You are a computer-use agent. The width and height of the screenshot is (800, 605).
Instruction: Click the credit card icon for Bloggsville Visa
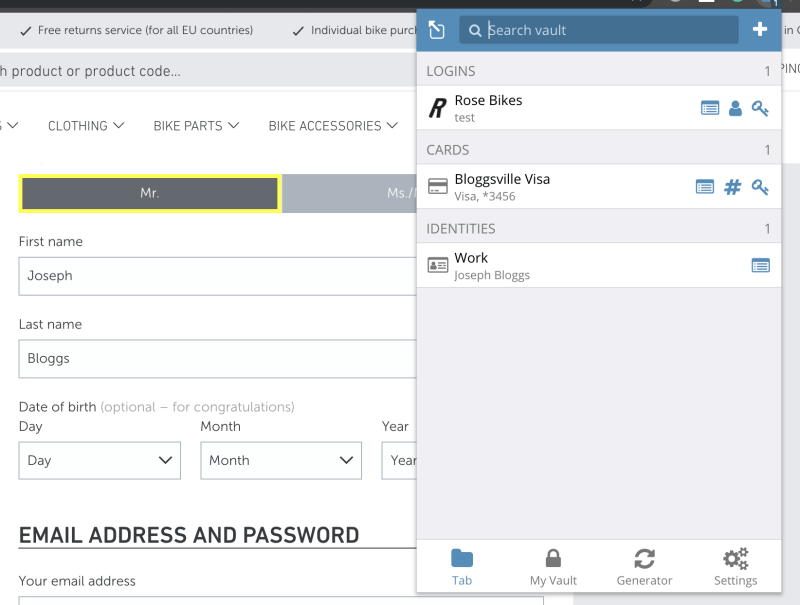pyautogui.click(x=437, y=187)
